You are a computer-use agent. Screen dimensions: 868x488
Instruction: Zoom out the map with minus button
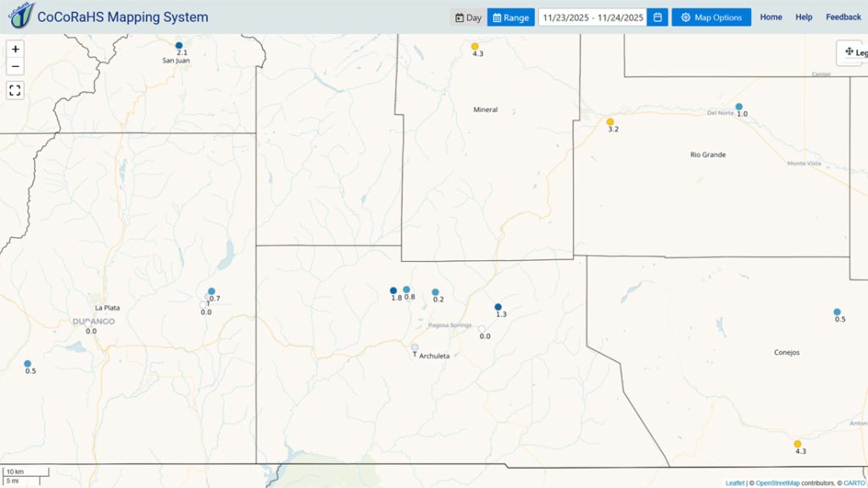(15, 66)
